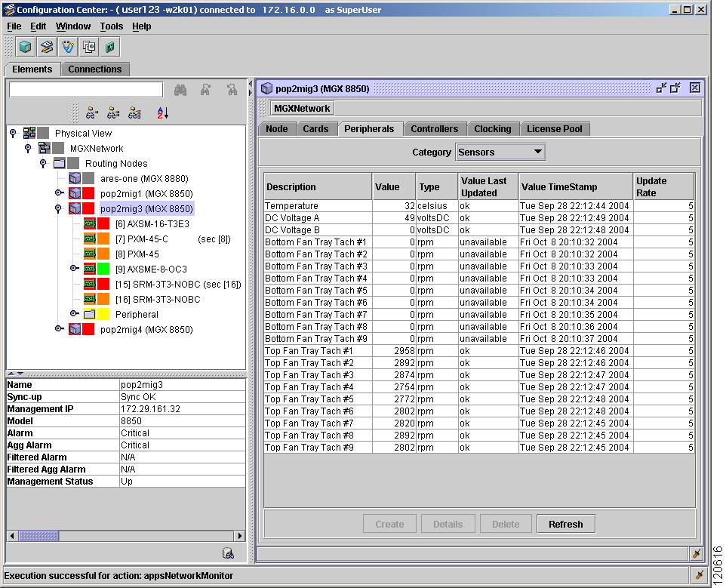This screenshot has width=726, height=588.
Task: Click the Delete button
Action: [x=506, y=524]
